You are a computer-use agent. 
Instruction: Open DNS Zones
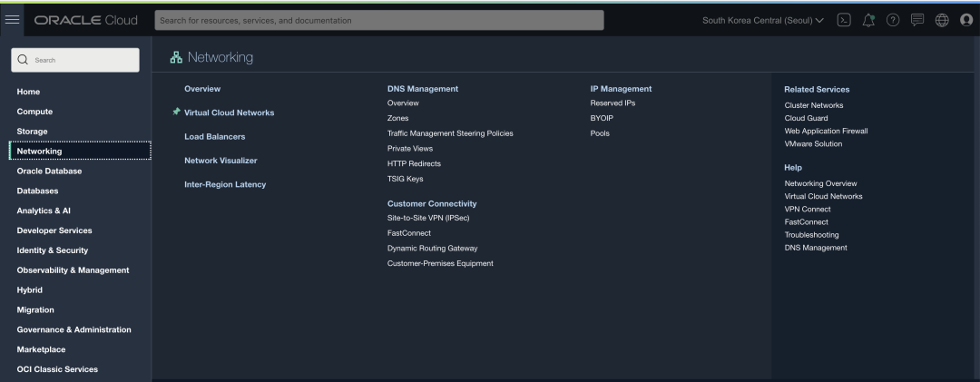(398, 118)
